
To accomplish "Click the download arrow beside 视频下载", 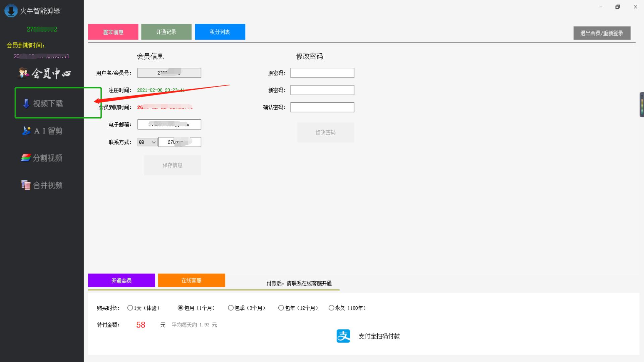I will [x=25, y=104].
